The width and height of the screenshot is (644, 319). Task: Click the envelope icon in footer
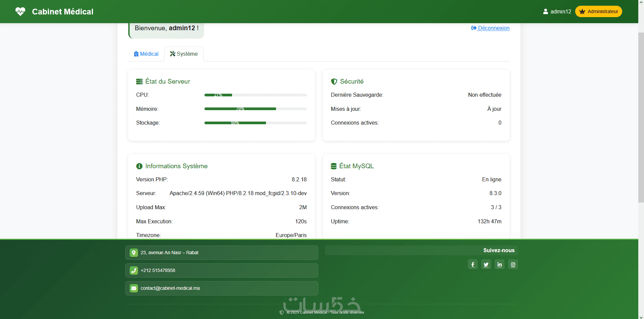point(134,288)
